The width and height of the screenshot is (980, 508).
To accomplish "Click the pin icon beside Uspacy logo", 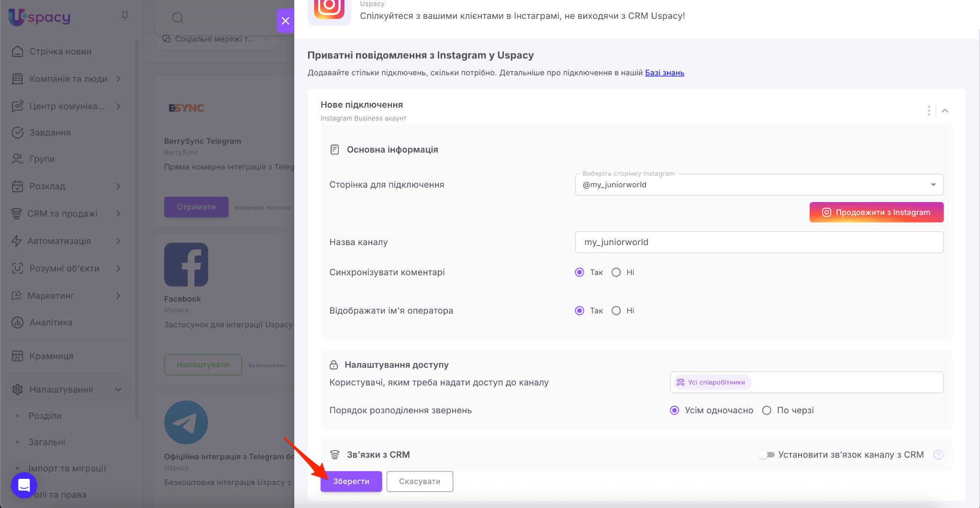I will point(125,16).
